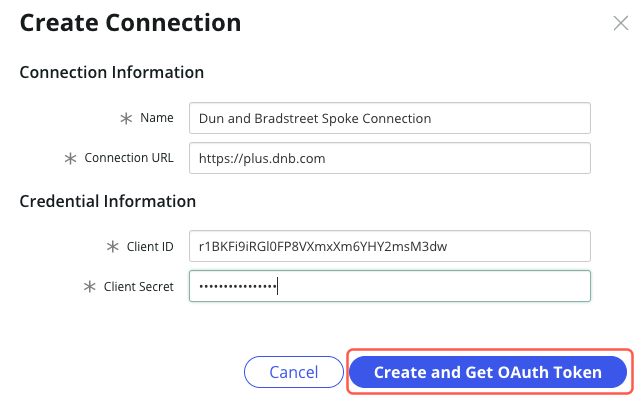Screen dimensions: 644x402
Task: Click Create and Get OAuth Token
Action: point(488,372)
